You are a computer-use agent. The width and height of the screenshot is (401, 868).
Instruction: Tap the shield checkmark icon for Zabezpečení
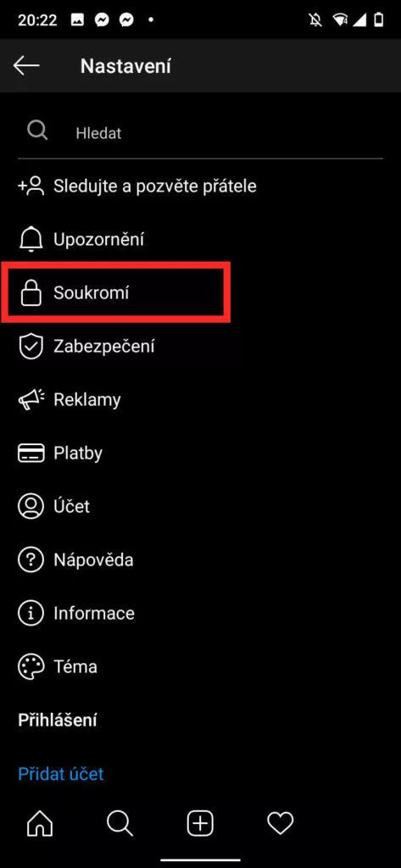pyautogui.click(x=31, y=346)
